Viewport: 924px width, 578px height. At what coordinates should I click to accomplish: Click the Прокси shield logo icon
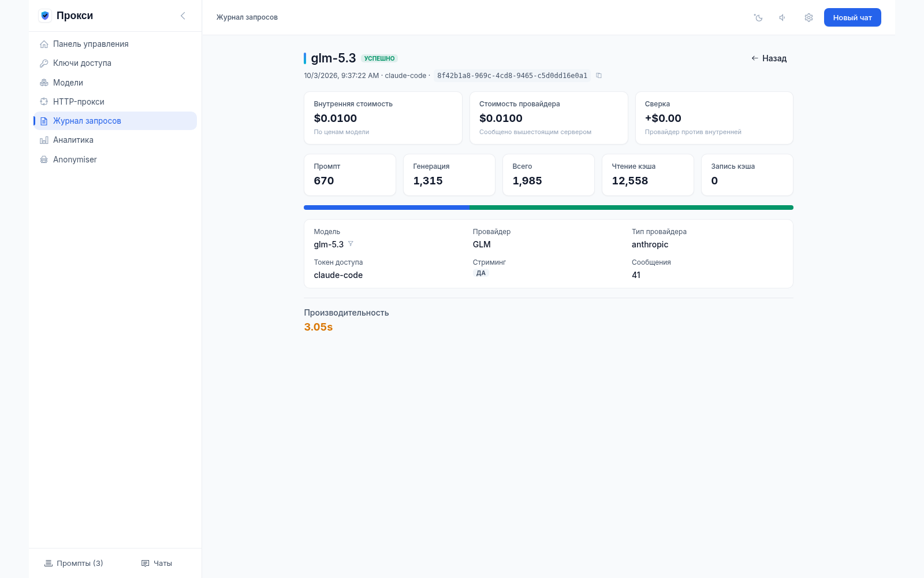click(45, 16)
